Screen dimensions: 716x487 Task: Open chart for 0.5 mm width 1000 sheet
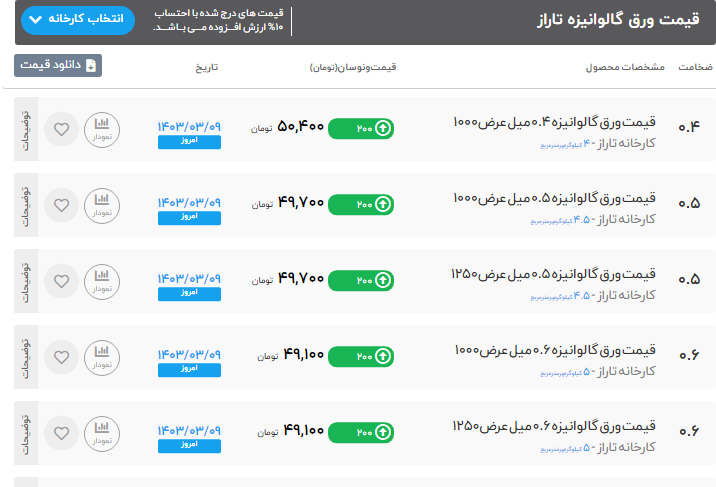point(101,204)
